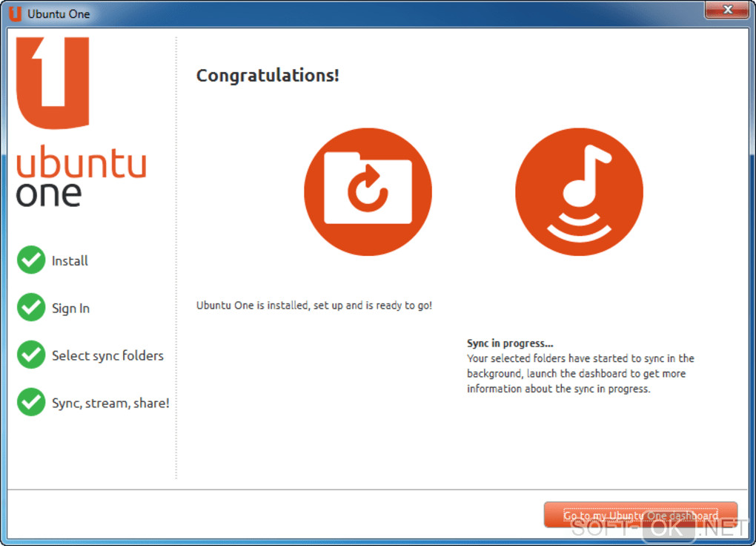Click the 'Ubuntu One is installed' message
The image size is (756, 546).
(x=314, y=305)
